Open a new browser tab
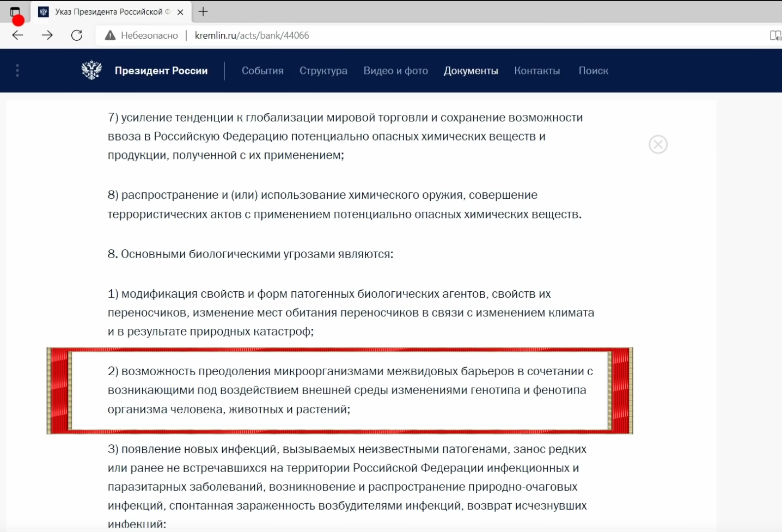The image size is (782, 532). pyautogui.click(x=203, y=11)
